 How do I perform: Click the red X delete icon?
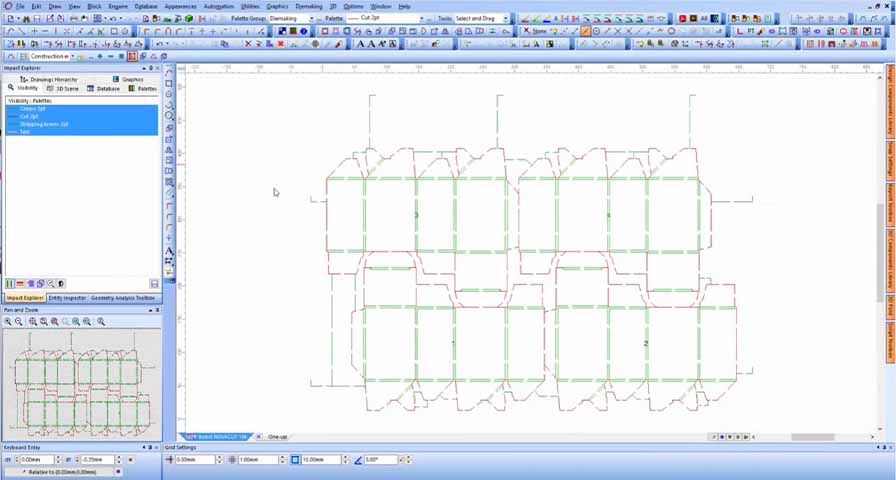tap(248, 43)
